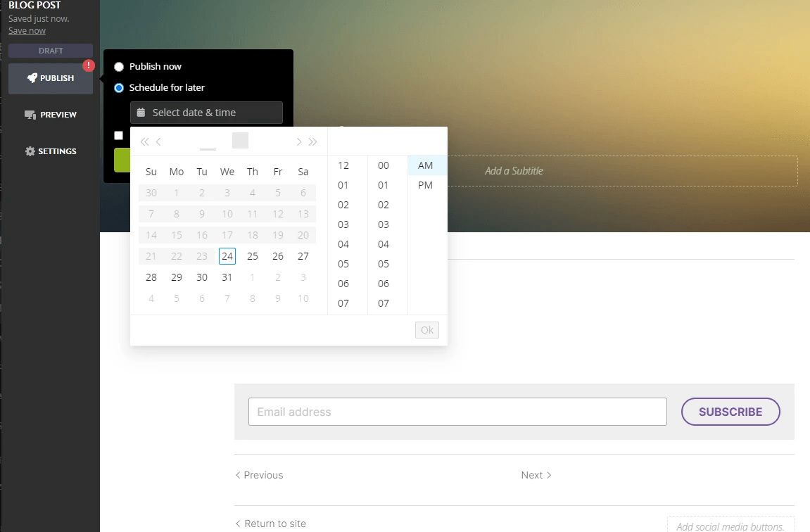Toggle the checkbox below the date field
Viewport: 810px width, 532px height.
(x=118, y=135)
